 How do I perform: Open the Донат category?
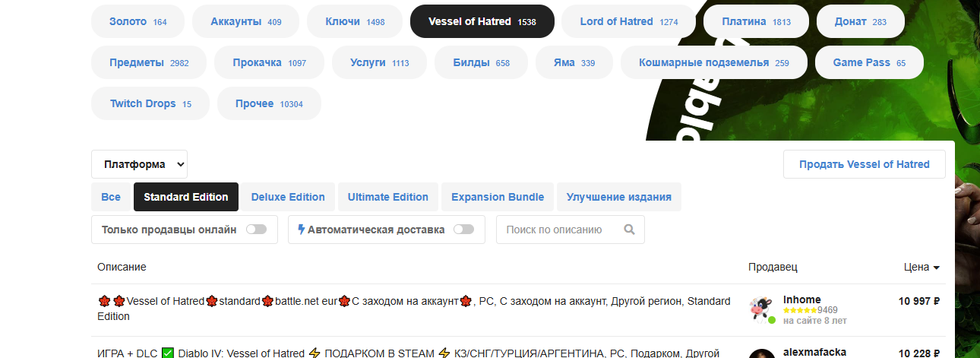(x=861, y=21)
